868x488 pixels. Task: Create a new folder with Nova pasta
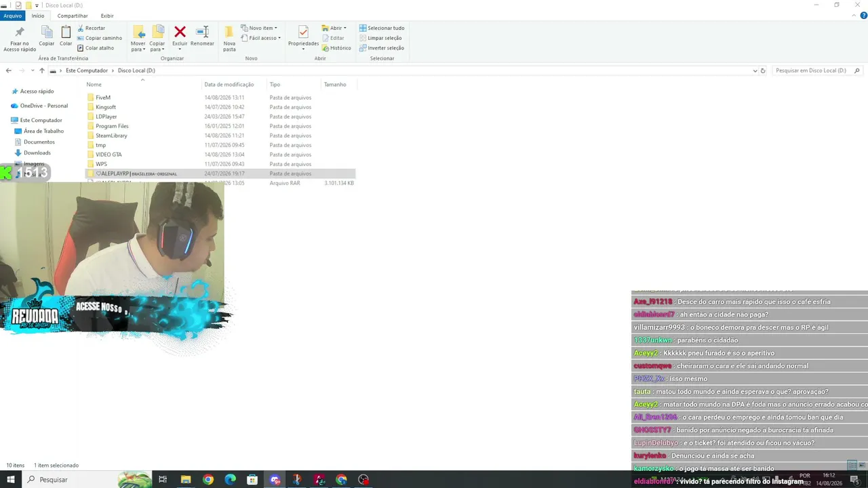pyautogui.click(x=229, y=39)
